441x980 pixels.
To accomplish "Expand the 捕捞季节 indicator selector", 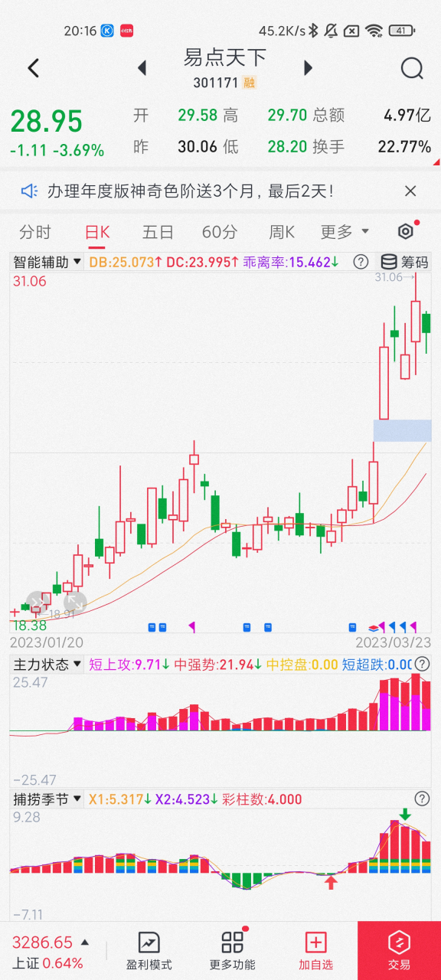I will (x=47, y=799).
